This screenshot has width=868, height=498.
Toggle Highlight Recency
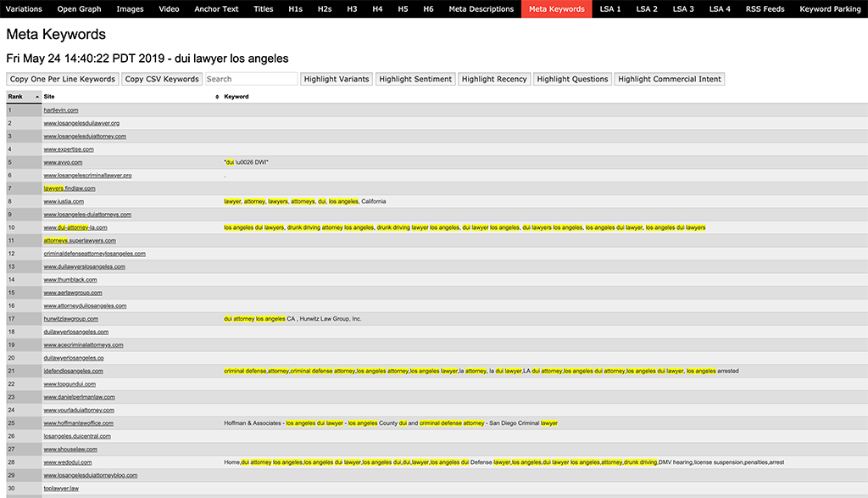click(494, 79)
